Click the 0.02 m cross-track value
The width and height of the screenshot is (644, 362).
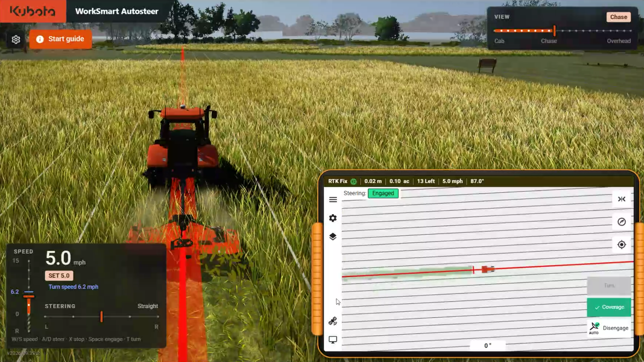click(x=373, y=181)
